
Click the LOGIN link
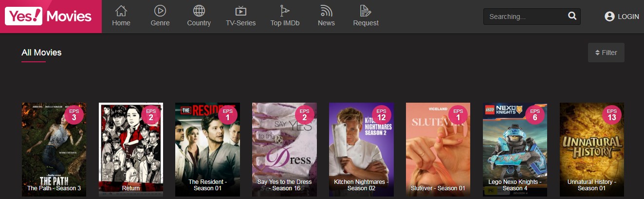coord(628,17)
